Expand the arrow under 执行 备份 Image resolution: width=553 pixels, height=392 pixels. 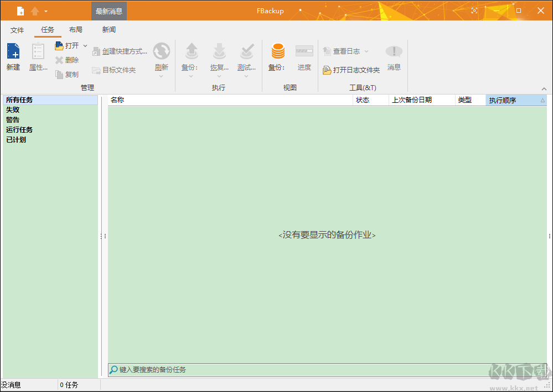pyautogui.click(x=191, y=76)
